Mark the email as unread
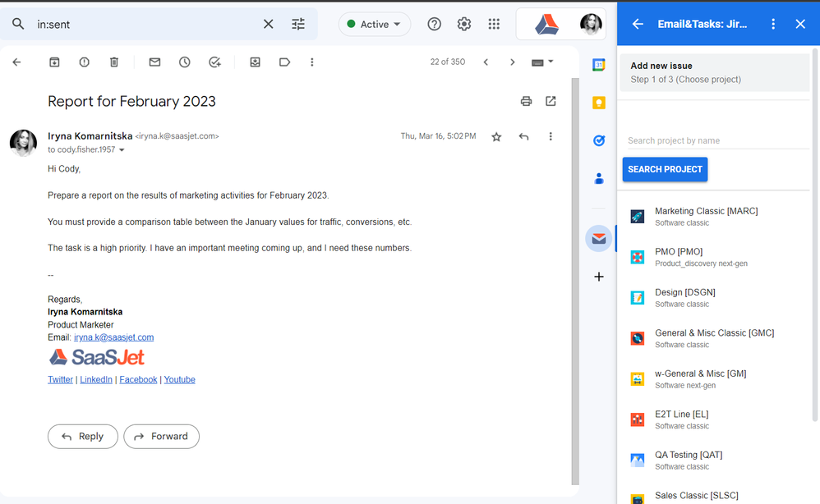The image size is (820, 504). point(154,62)
